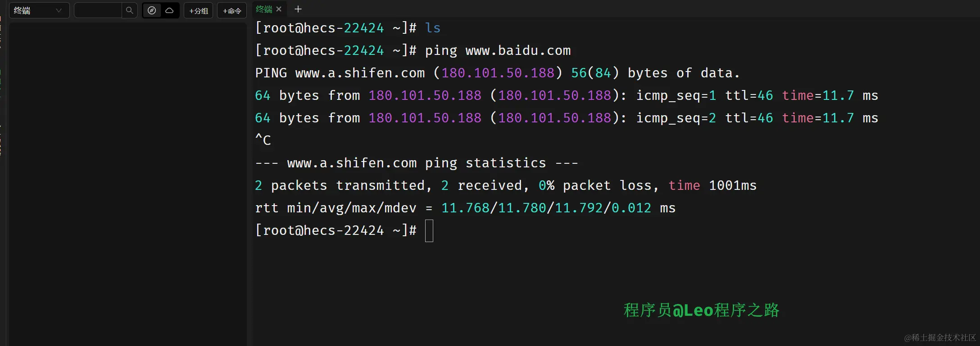
Task: Click the search magnifier icon
Action: [x=130, y=10]
